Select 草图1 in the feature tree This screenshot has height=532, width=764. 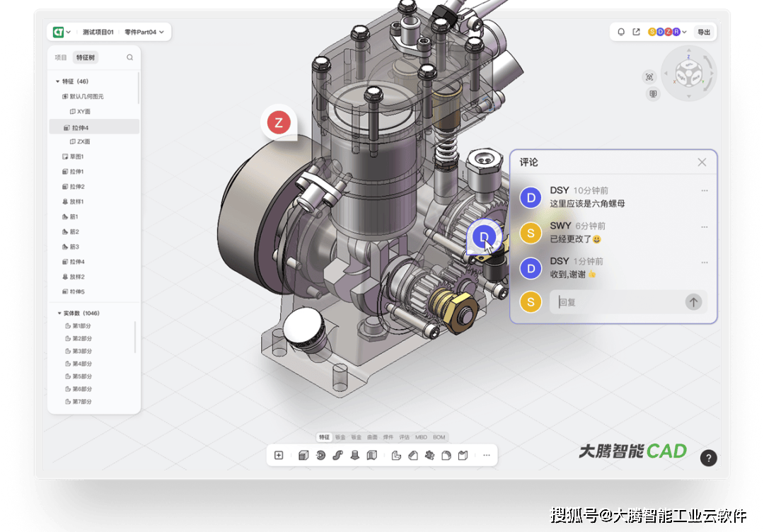[76, 156]
